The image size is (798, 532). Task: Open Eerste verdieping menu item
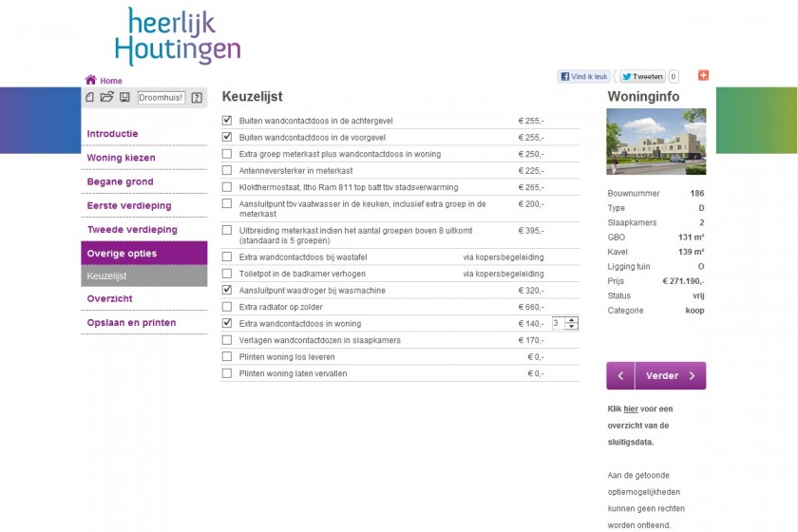(129, 205)
